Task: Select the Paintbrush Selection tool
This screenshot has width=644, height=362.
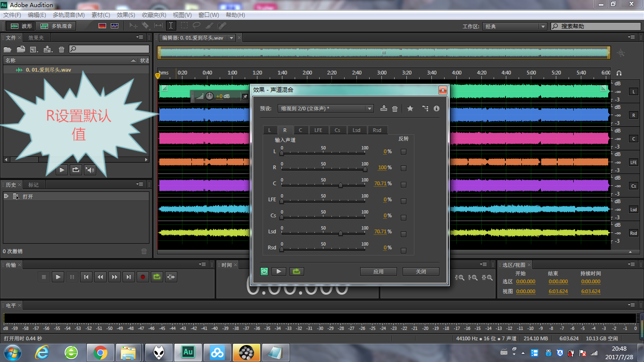Action: point(209,26)
